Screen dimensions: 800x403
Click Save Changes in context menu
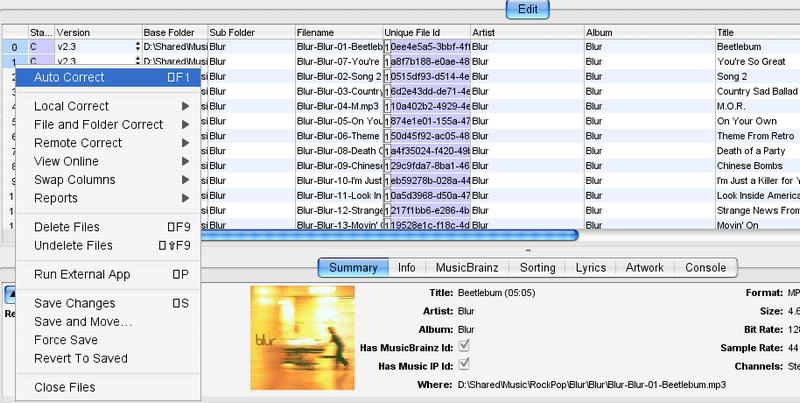[108, 304]
